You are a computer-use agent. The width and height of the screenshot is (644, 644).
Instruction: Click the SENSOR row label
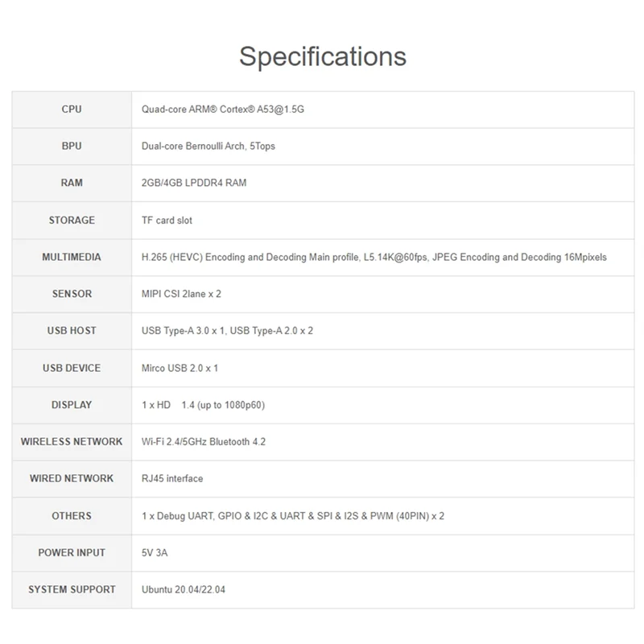point(72,294)
